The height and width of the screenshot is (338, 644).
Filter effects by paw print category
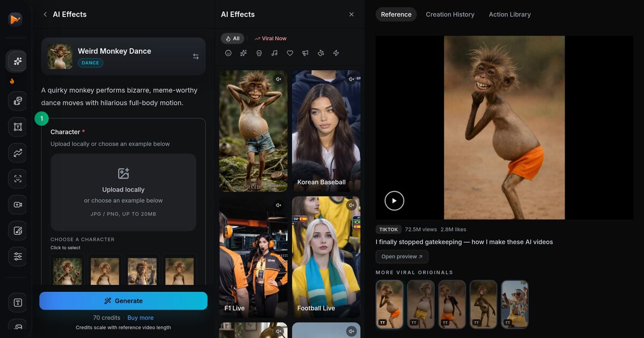[x=321, y=53]
